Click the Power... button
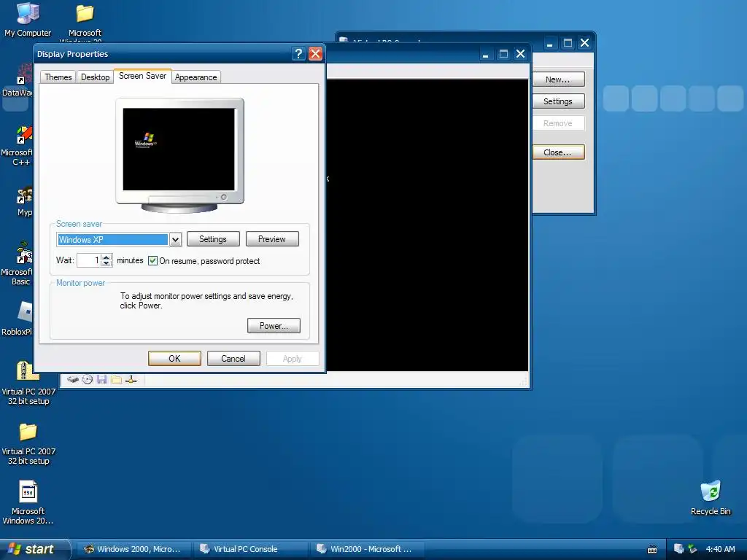 pyautogui.click(x=274, y=326)
